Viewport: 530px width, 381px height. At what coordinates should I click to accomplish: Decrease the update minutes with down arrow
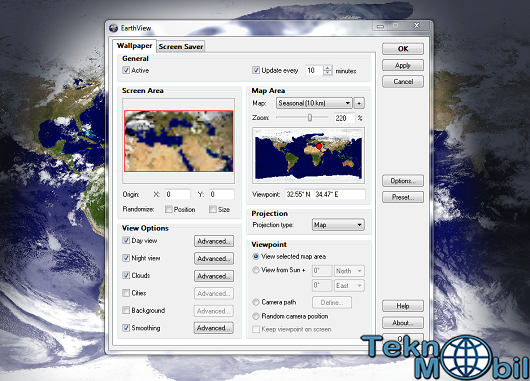pyautogui.click(x=328, y=73)
